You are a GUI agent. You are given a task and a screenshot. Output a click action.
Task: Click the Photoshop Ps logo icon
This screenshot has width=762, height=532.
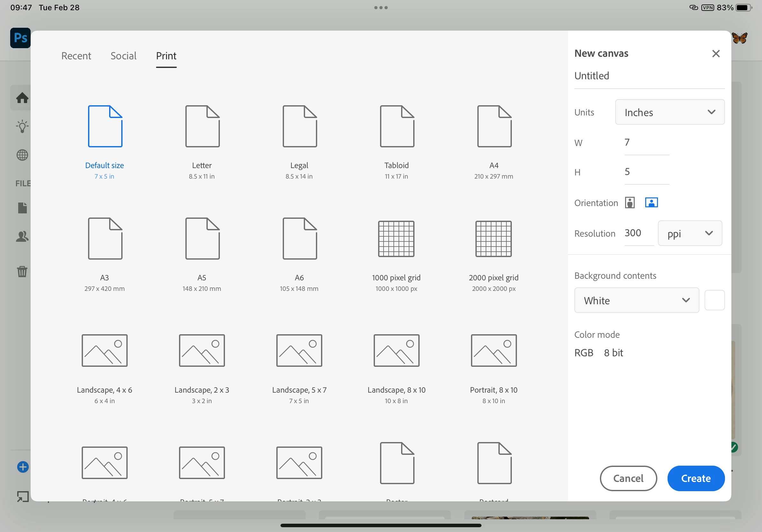20,38
